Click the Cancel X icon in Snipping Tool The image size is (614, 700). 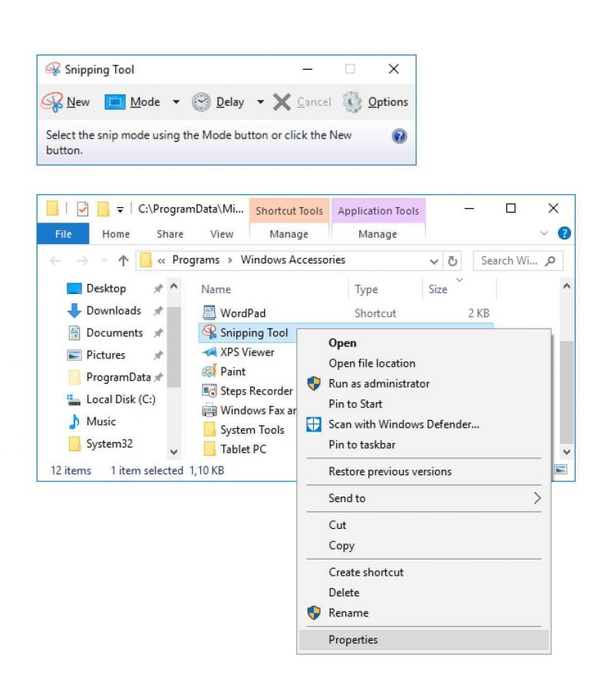(282, 102)
